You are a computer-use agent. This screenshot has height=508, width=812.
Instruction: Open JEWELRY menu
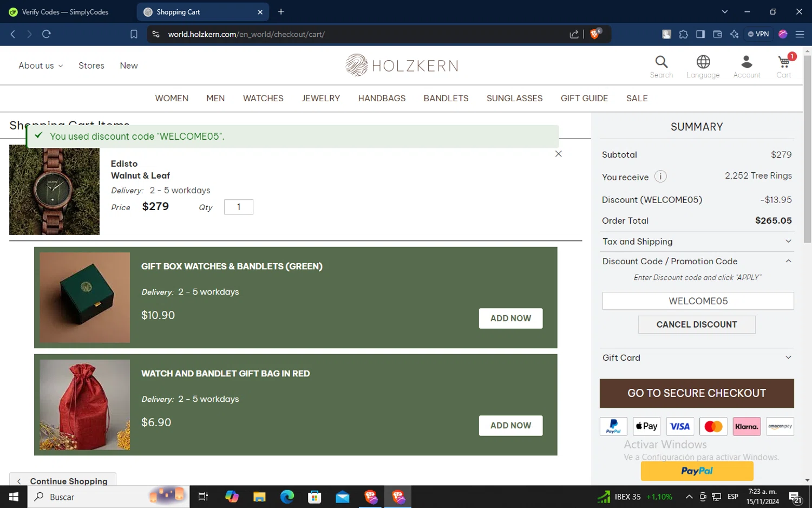[320, 98]
